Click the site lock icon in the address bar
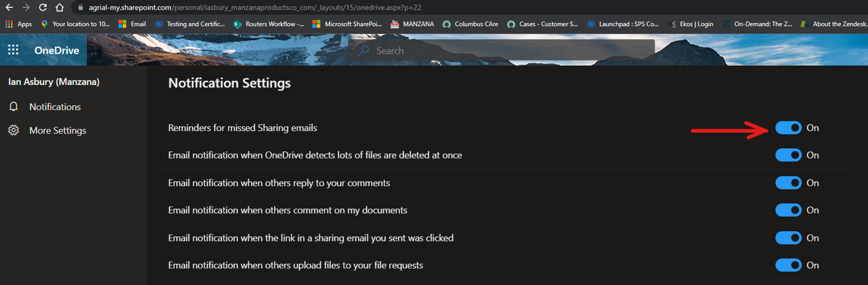Image resolution: width=868 pixels, height=285 pixels. point(80,8)
